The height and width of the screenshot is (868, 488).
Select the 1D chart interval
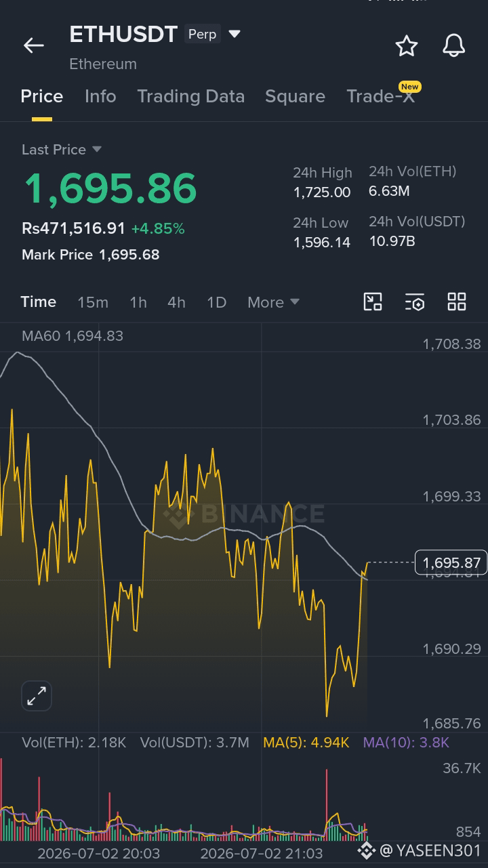coord(216,302)
